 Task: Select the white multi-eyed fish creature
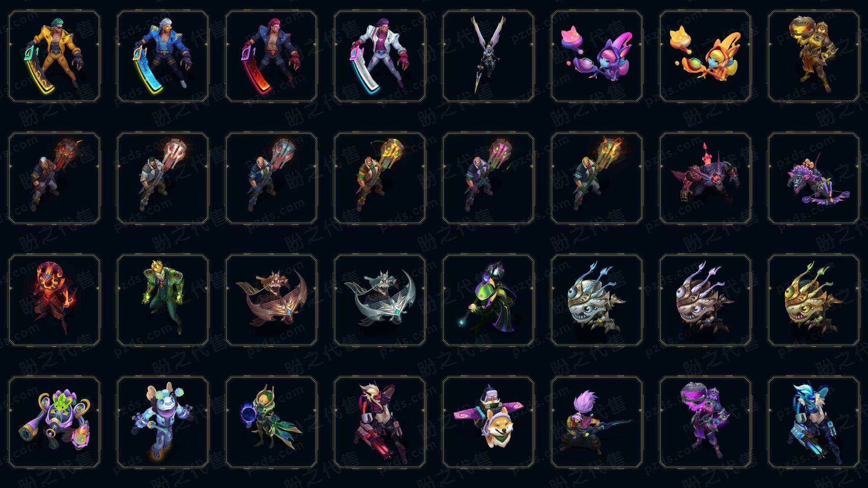(597, 300)
